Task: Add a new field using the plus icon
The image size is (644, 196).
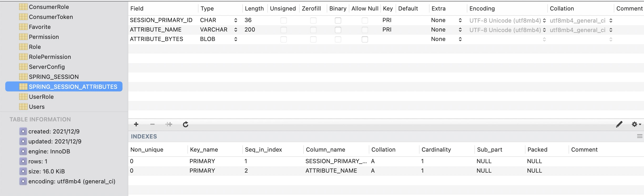Action: click(136, 124)
